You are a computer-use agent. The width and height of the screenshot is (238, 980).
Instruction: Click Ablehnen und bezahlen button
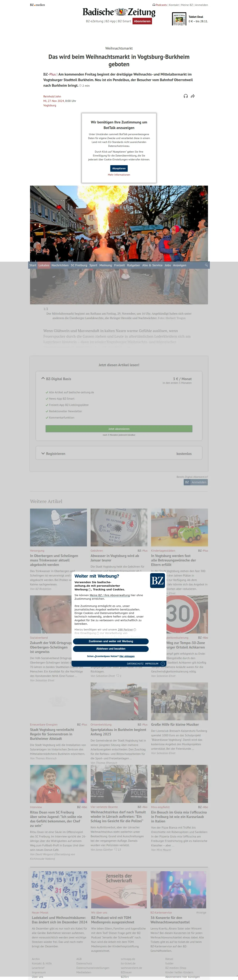pos(111,649)
